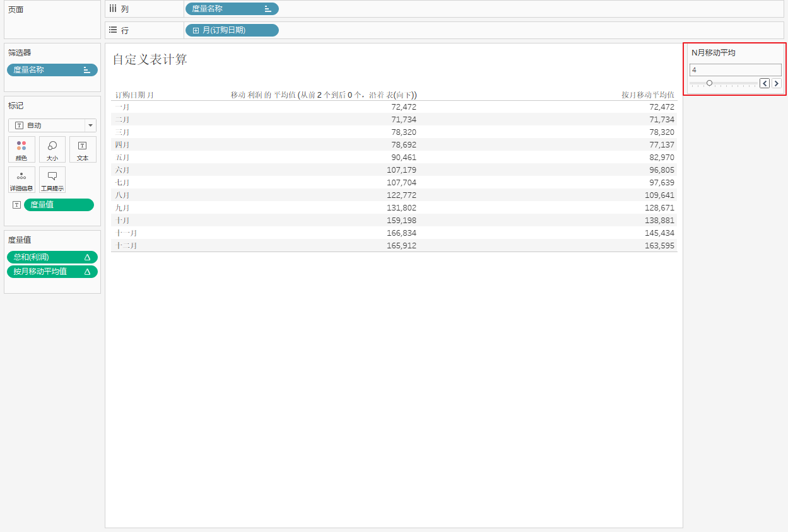Screen dimensions: 788x532
Task: Click the 标记 card heading
Action: point(16,106)
